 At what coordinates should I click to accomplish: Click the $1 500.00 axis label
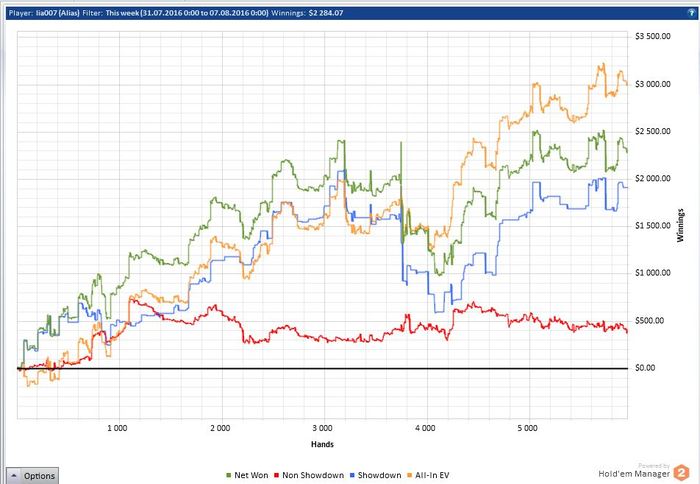click(x=653, y=226)
